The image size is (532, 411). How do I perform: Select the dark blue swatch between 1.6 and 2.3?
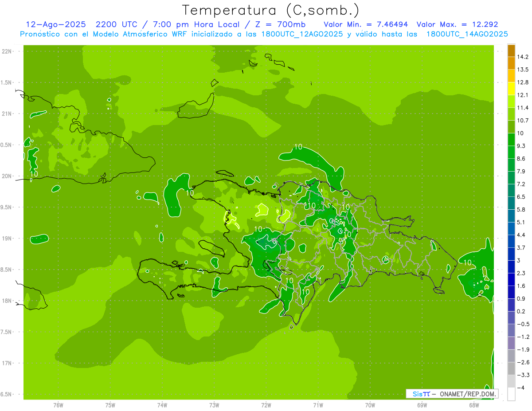tap(511, 279)
